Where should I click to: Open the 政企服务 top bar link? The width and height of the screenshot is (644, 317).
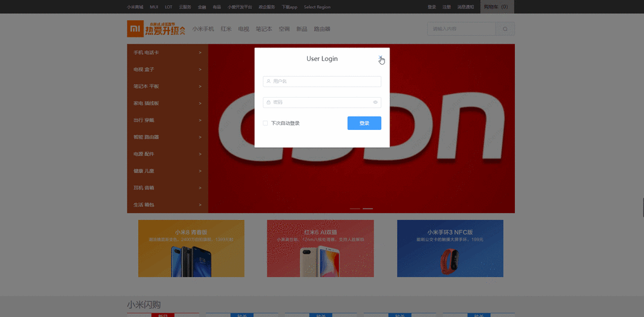point(267,7)
